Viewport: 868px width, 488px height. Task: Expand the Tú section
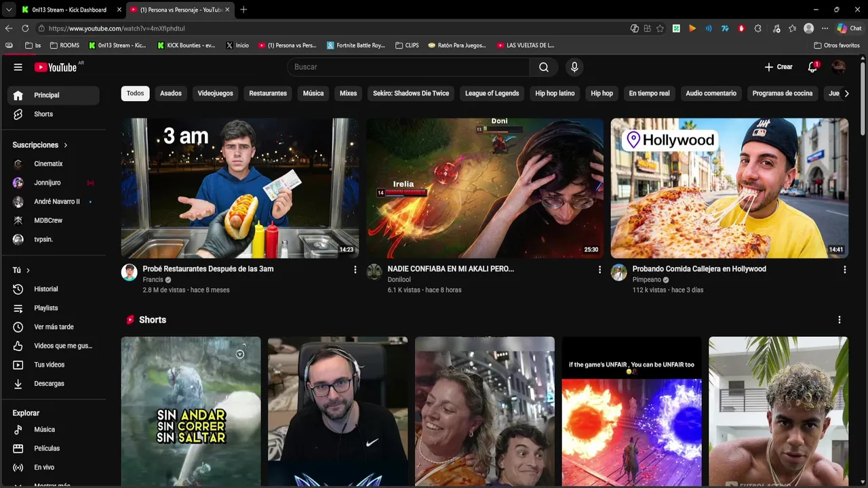click(x=21, y=270)
